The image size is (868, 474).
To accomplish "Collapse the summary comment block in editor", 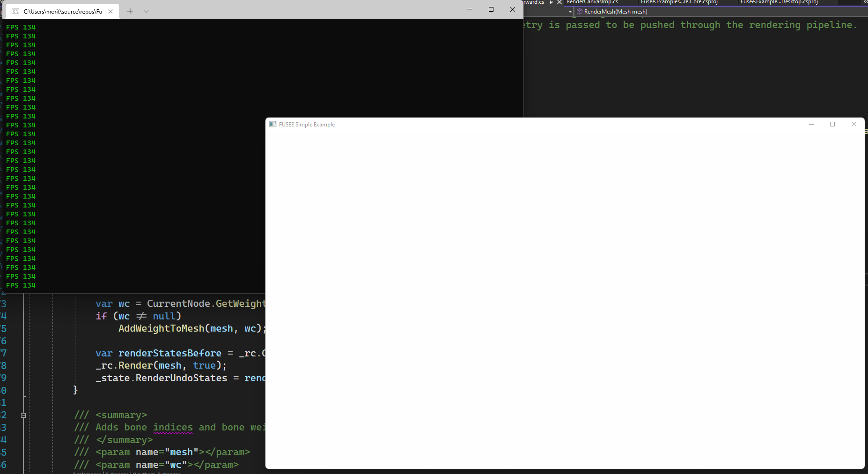I will click(23, 415).
